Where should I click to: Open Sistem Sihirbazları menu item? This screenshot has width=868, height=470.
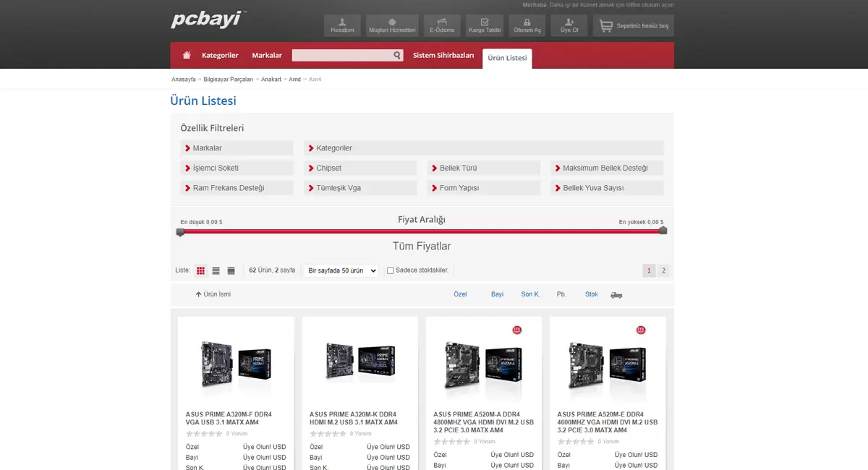443,56
